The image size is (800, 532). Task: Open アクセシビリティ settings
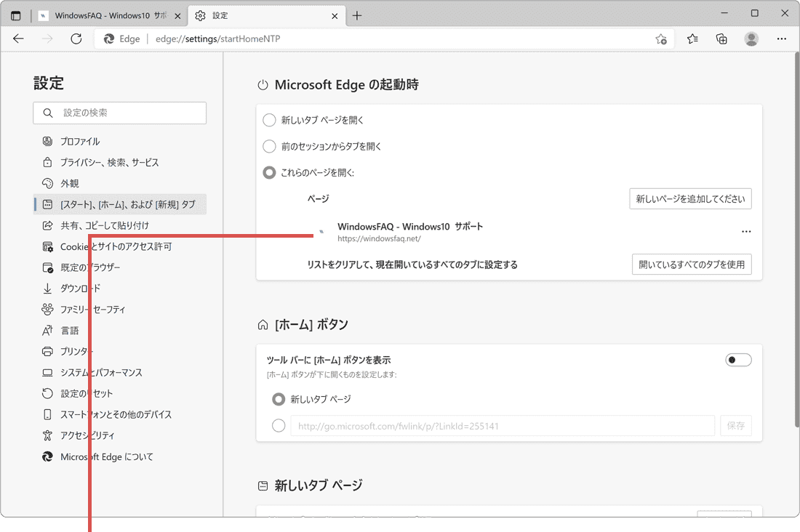point(120,435)
